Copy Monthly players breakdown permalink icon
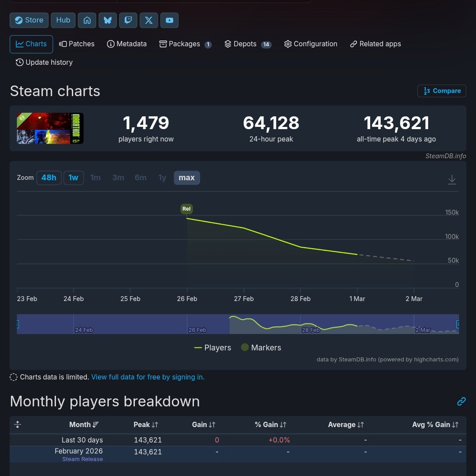 tap(461, 402)
